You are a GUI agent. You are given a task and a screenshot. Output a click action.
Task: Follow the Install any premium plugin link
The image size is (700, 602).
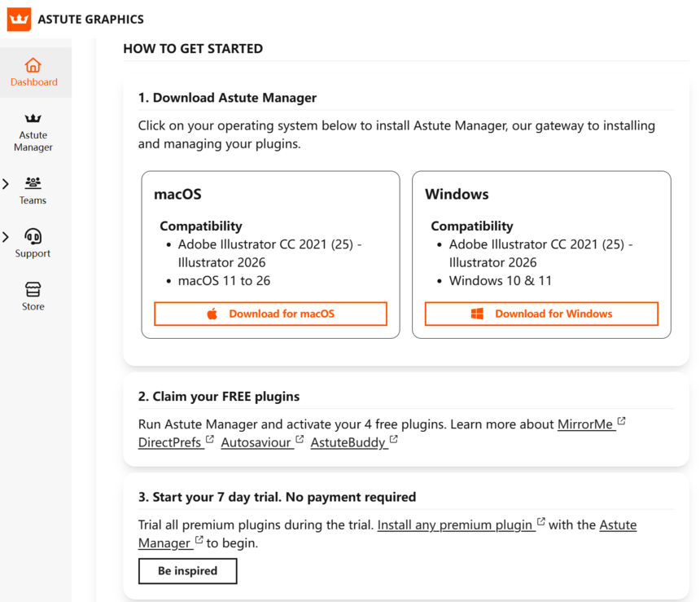(x=455, y=525)
